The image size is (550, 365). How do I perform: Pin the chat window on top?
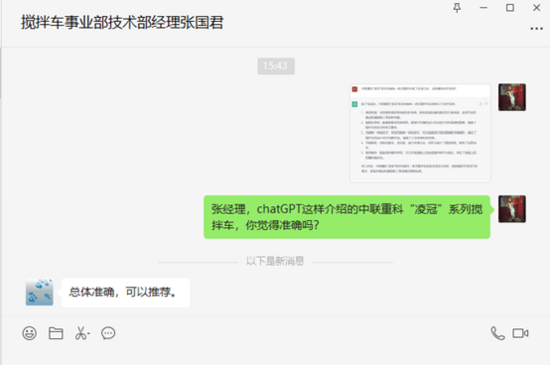457,8
